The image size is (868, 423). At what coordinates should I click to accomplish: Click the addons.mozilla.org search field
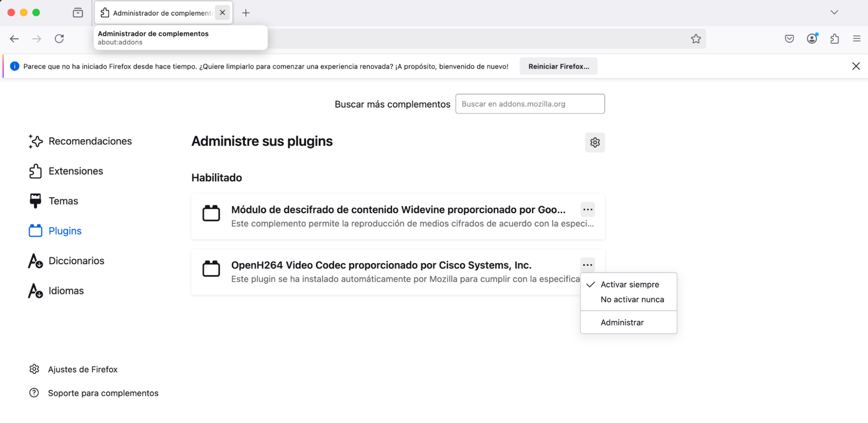[530, 104]
